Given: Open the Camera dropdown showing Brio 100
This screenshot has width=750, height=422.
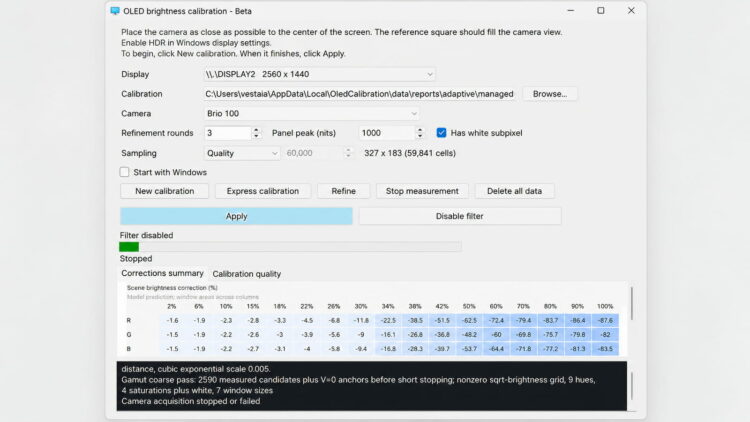Looking at the screenshot, I should [311, 113].
